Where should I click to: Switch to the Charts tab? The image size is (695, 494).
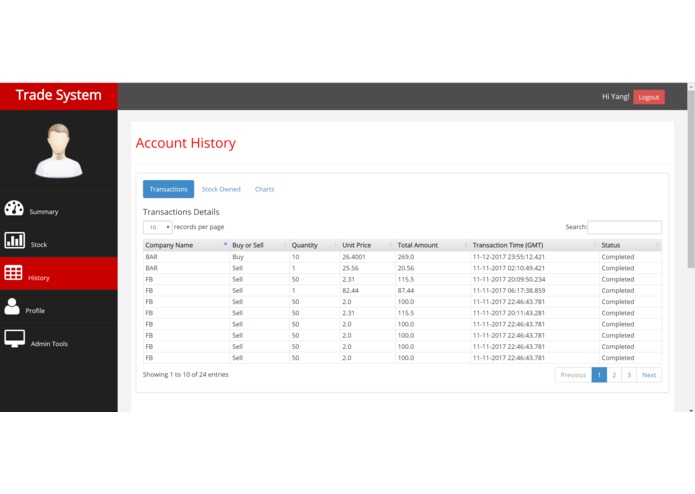tap(265, 189)
